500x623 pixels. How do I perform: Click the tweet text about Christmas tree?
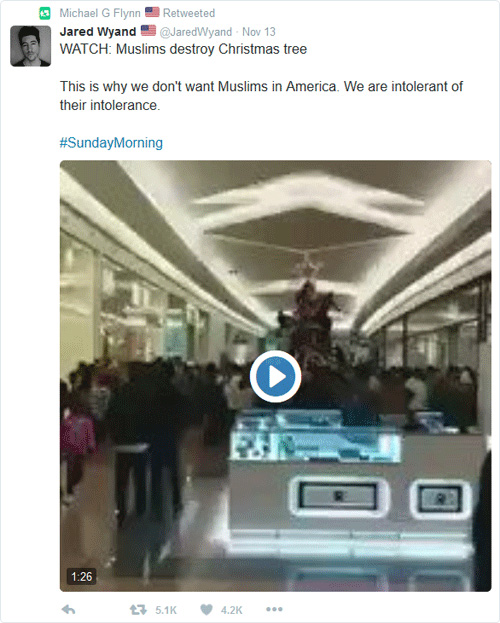pos(183,49)
